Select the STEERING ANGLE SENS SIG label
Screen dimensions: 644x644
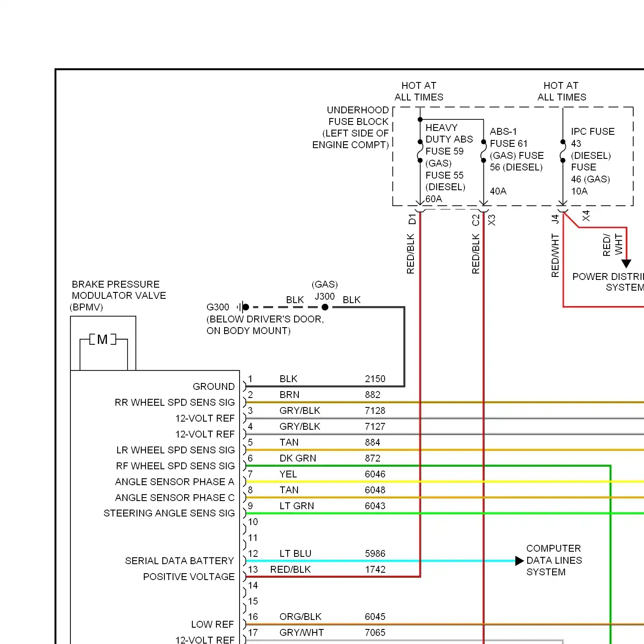point(169,513)
